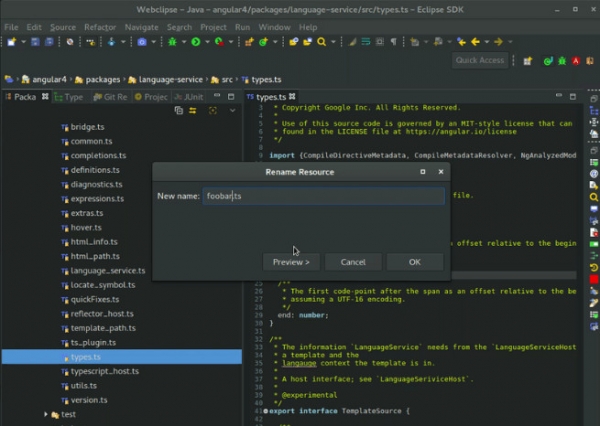Viewport: 600px width, 426px height.
Task: Click the New file toolbar icon
Action: [x=10, y=42]
